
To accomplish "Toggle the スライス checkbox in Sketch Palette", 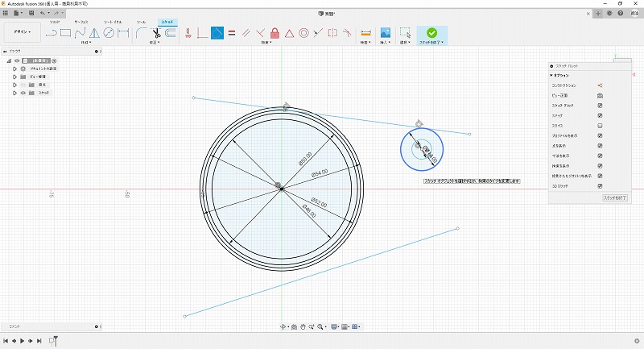I will click(601, 126).
